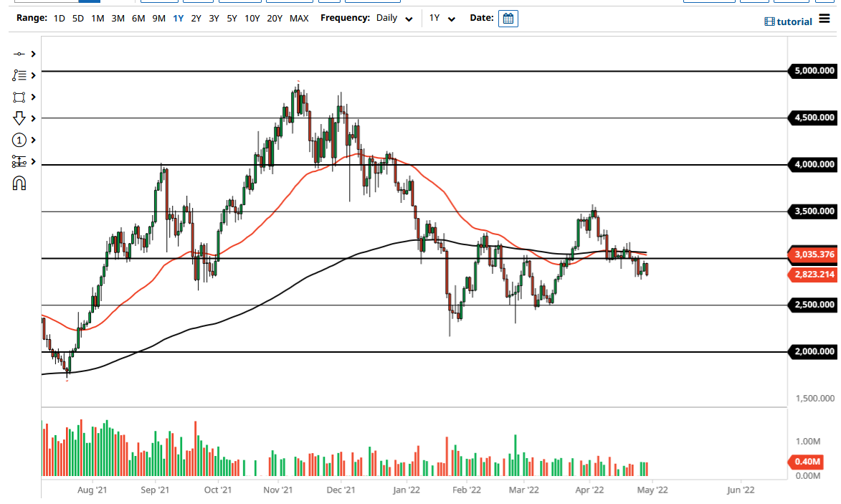Switch range to 5Y
The image size is (841, 504).
click(231, 18)
